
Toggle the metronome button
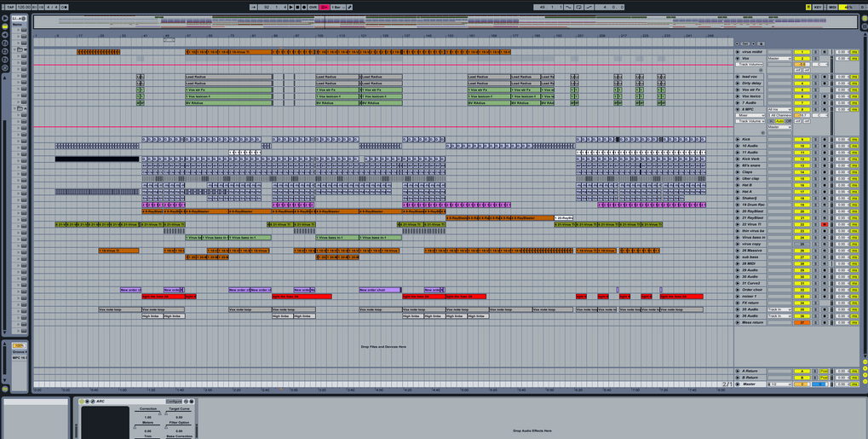click(x=64, y=7)
